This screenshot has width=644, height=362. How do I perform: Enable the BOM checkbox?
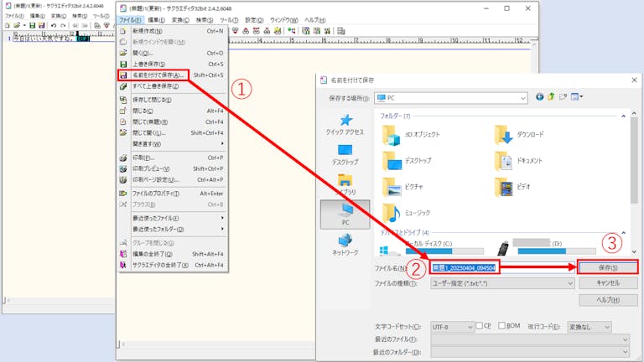[502, 326]
